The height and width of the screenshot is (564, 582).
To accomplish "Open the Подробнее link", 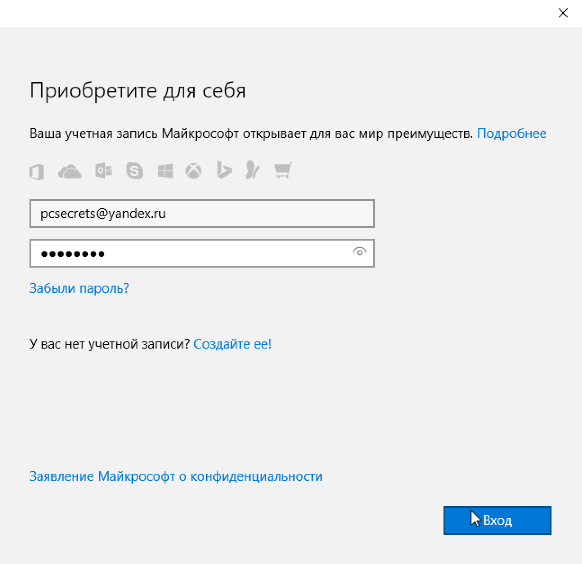I will click(x=511, y=134).
